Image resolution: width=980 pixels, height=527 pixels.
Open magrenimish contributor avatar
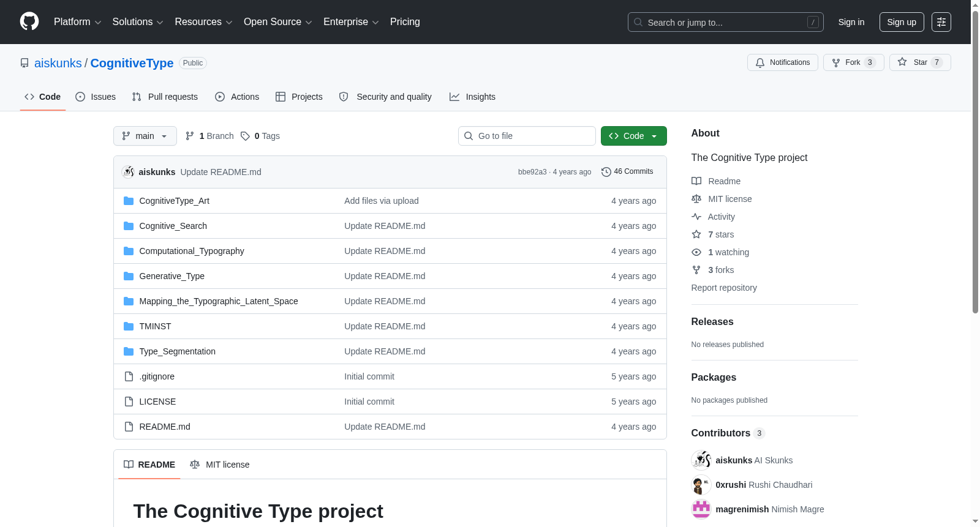[701, 509]
